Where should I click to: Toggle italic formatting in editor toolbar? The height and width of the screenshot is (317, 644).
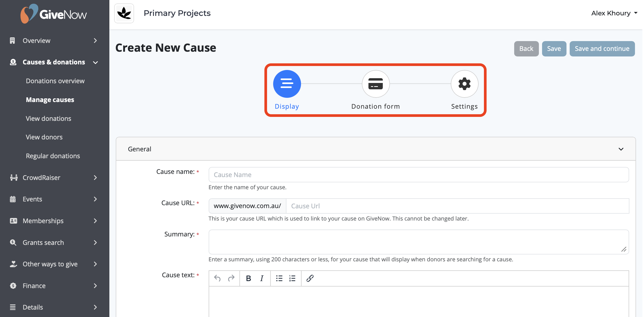262,278
